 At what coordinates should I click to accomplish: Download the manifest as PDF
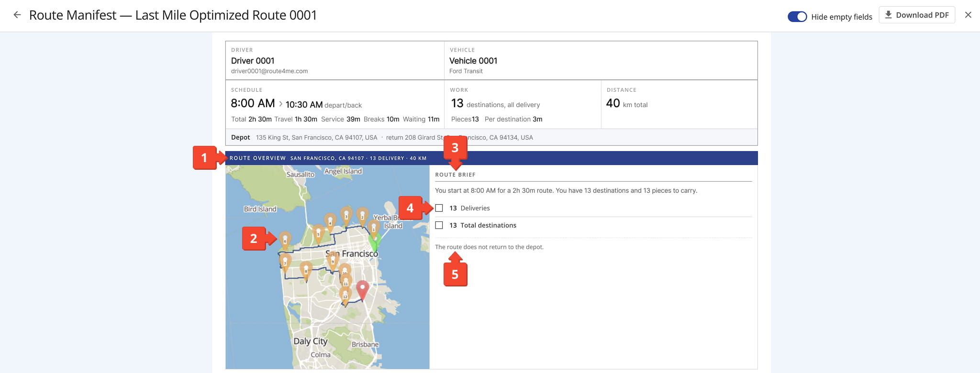(x=916, y=15)
